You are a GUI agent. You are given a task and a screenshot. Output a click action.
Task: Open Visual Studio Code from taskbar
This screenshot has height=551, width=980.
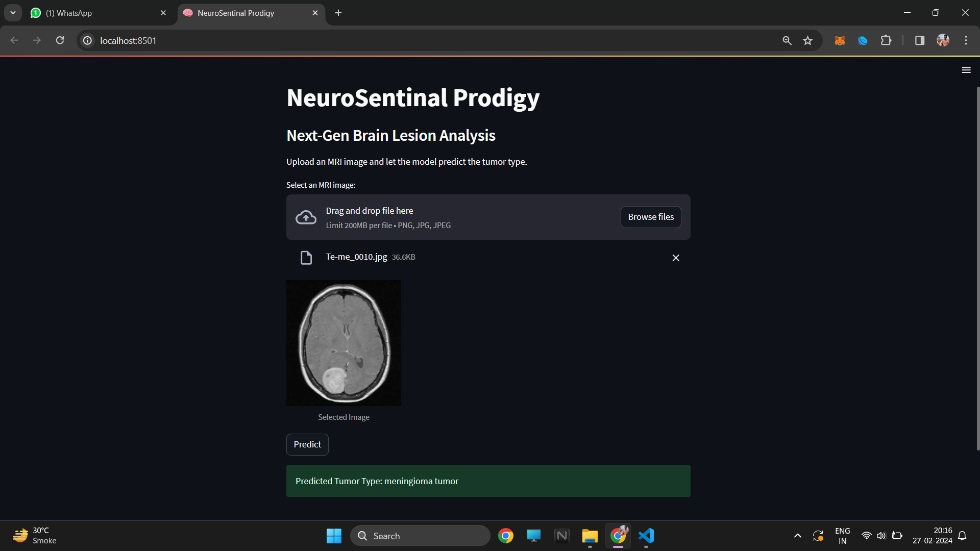coord(646,536)
